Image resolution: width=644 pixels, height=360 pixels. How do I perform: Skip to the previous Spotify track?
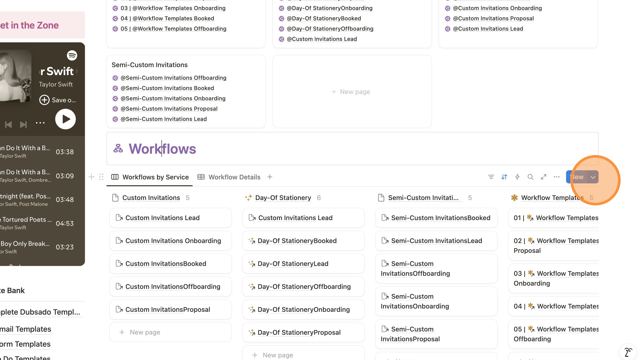click(x=8, y=124)
